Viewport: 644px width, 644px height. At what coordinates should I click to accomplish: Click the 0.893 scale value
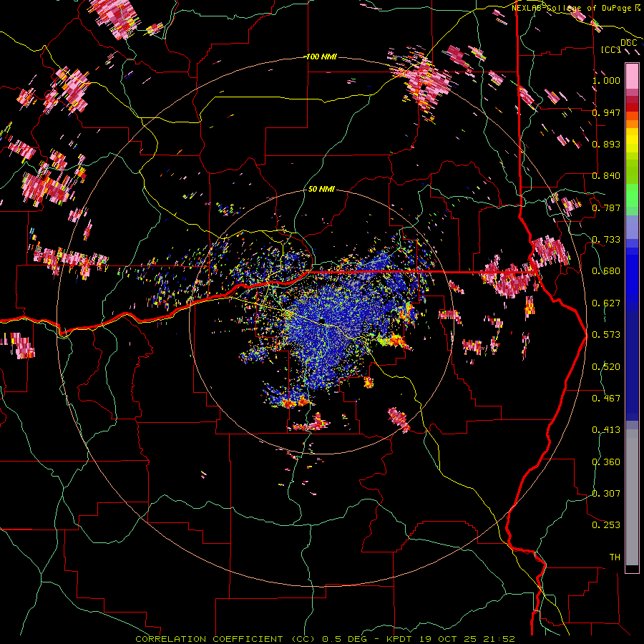606,144
